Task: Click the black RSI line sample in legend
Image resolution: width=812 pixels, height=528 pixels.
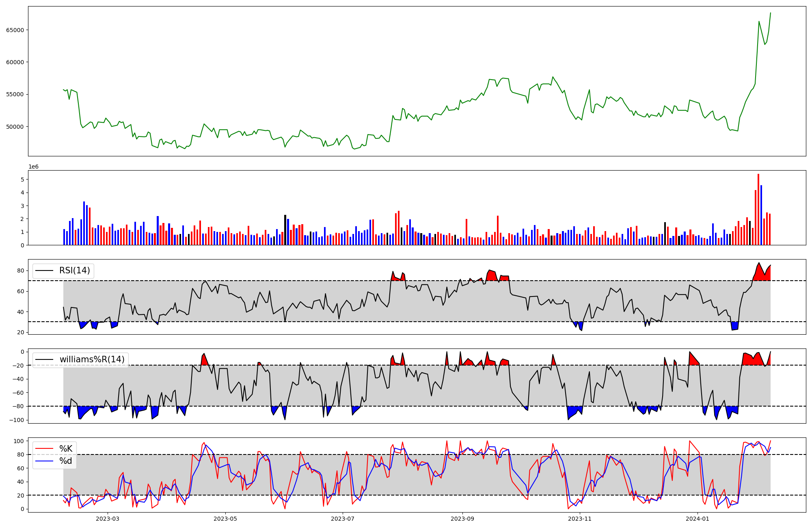Action: (x=44, y=270)
